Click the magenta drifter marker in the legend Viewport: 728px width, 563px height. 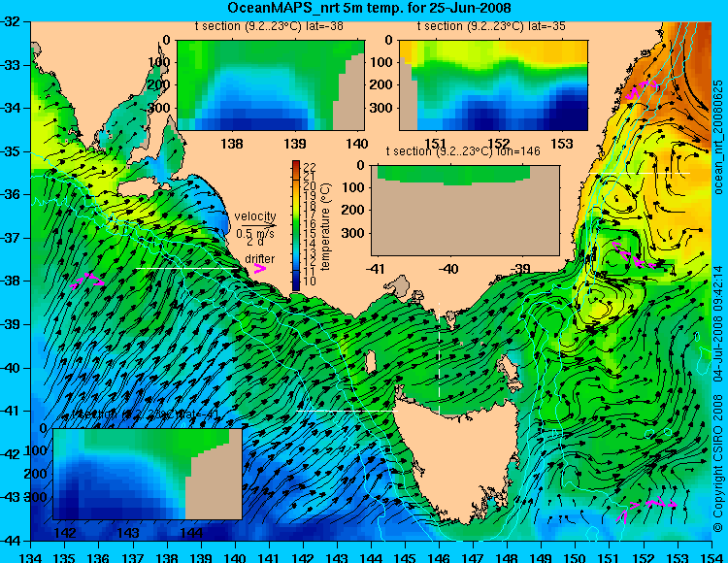click(x=259, y=268)
